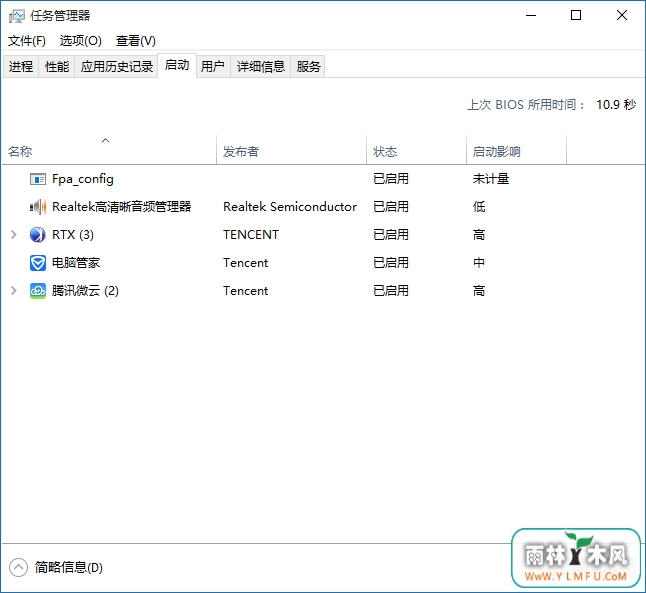Expand the 腾讯微云 (2) startup group

[x=14, y=291]
